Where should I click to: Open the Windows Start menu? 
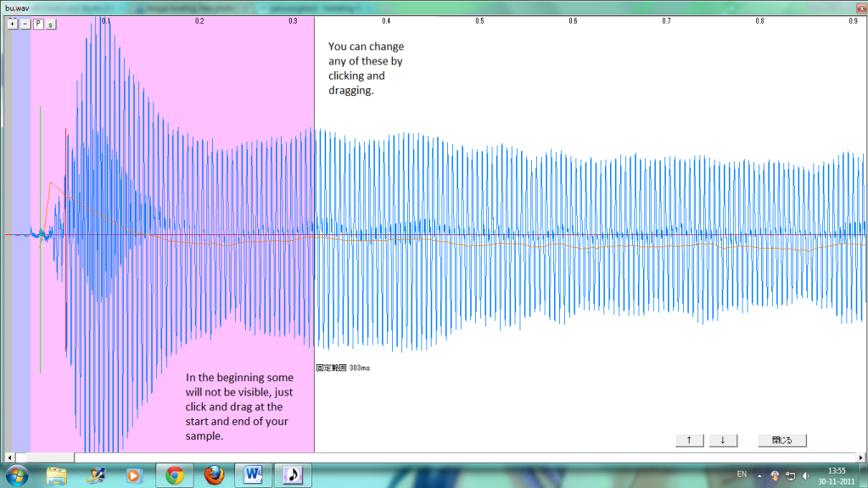[17, 474]
